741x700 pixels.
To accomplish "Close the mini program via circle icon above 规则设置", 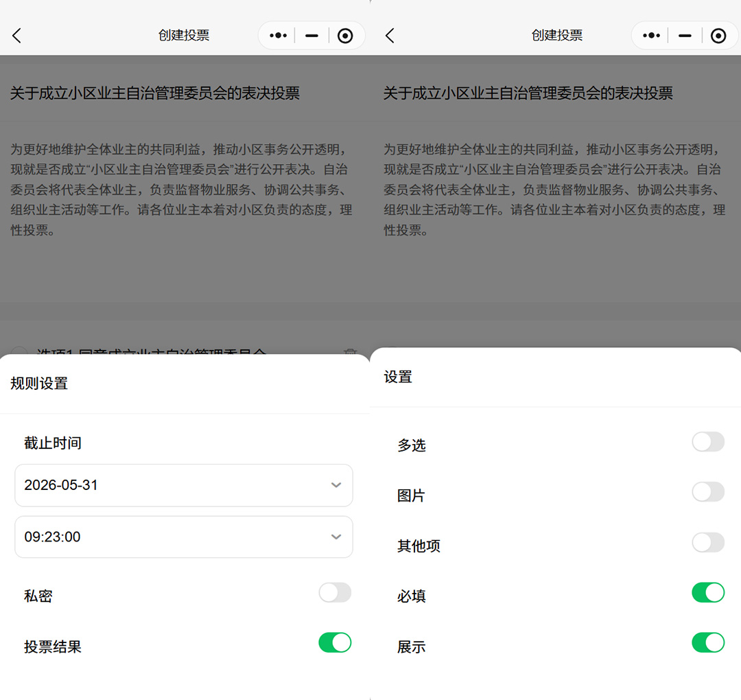I will tap(345, 36).
